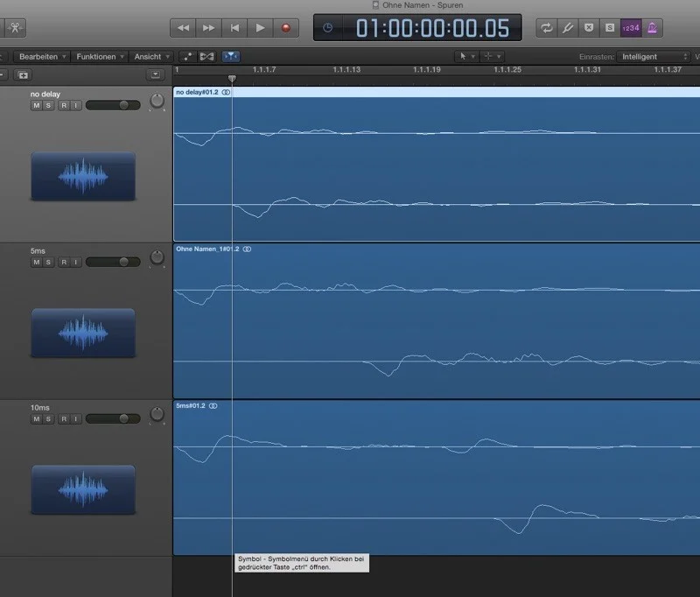Viewport: 700px width, 597px height.
Task: Open the Funktionen menu
Action: coord(100,56)
